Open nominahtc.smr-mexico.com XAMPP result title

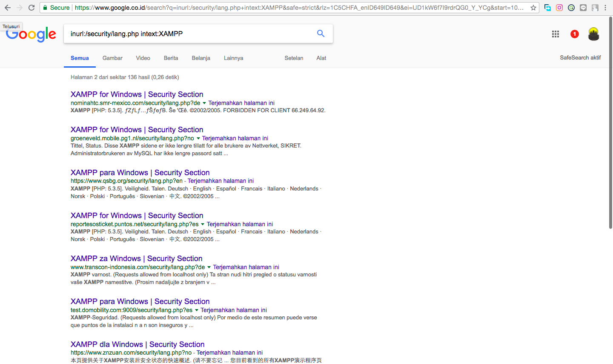point(137,94)
